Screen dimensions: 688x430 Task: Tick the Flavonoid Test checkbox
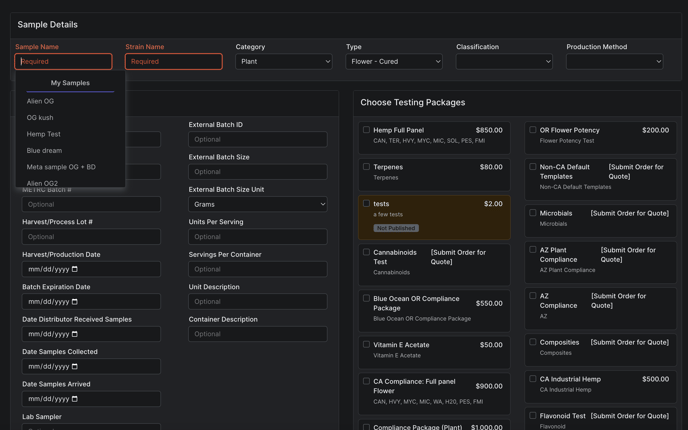pos(533,415)
